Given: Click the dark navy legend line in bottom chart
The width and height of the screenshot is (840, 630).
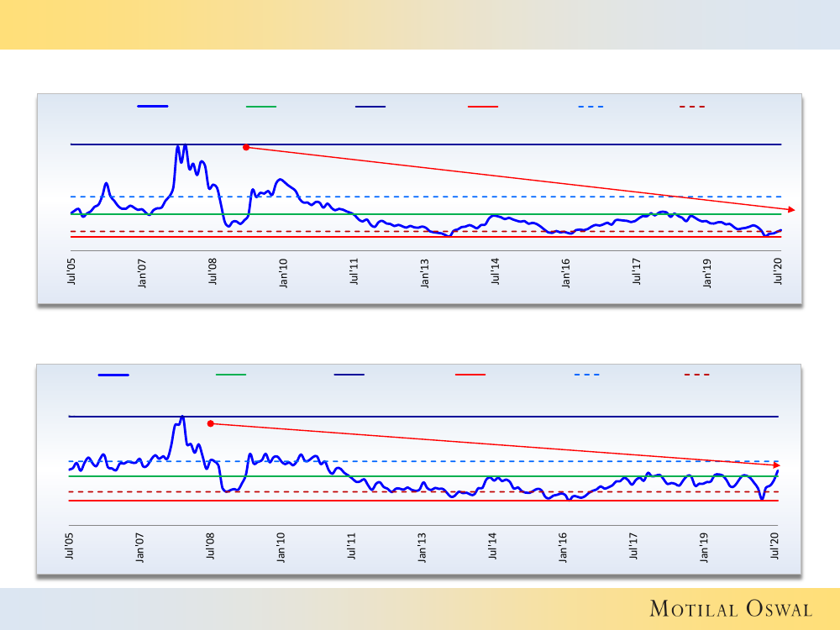Looking at the screenshot, I should 349,375.
